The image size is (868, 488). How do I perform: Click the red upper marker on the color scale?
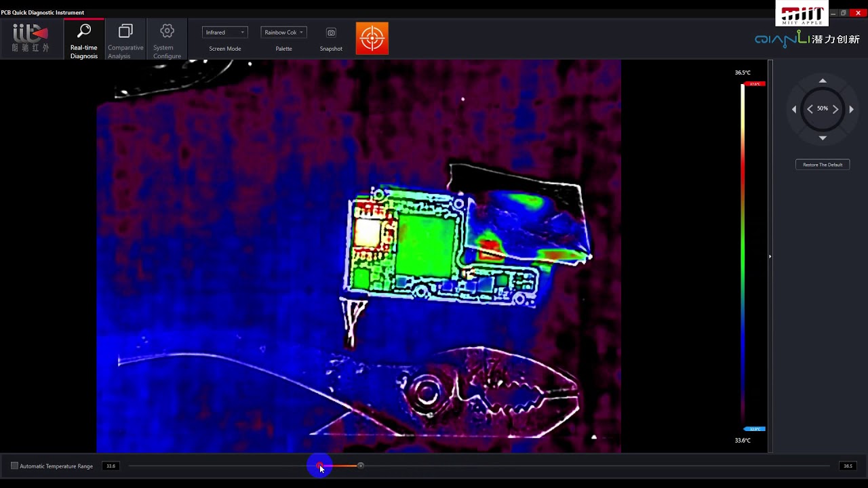pyautogui.click(x=755, y=84)
